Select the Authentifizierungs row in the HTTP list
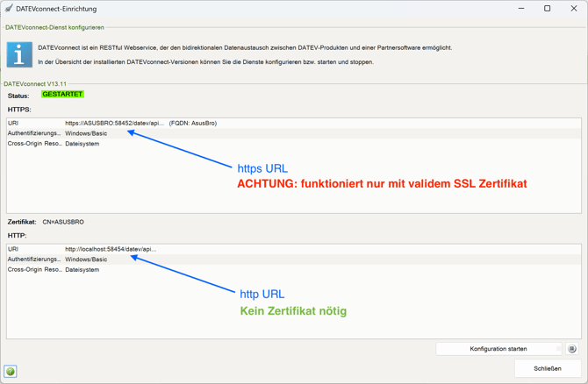The height and width of the screenshot is (384, 588). pyautogui.click(x=86, y=260)
